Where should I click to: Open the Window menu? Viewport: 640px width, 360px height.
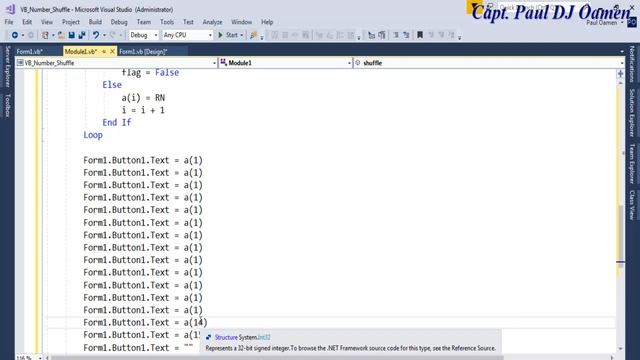pyautogui.click(x=242, y=22)
